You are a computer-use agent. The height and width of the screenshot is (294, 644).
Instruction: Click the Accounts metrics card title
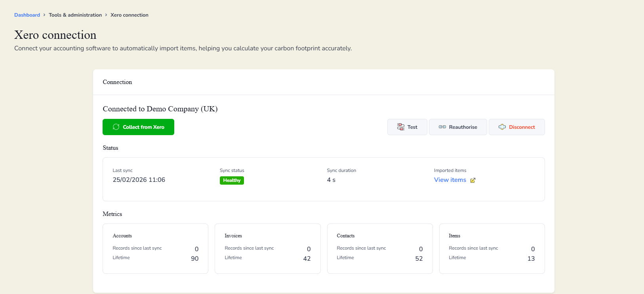[122, 236]
